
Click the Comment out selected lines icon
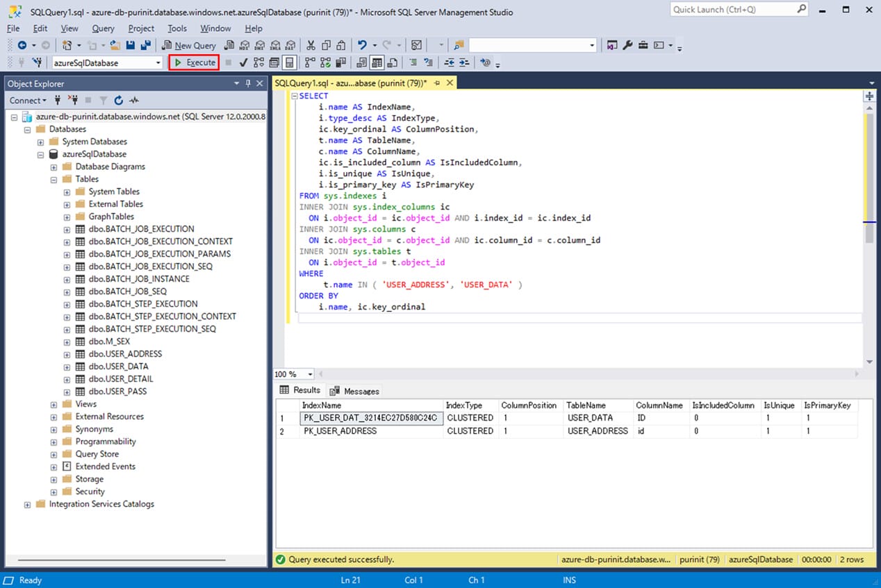(x=413, y=62)
